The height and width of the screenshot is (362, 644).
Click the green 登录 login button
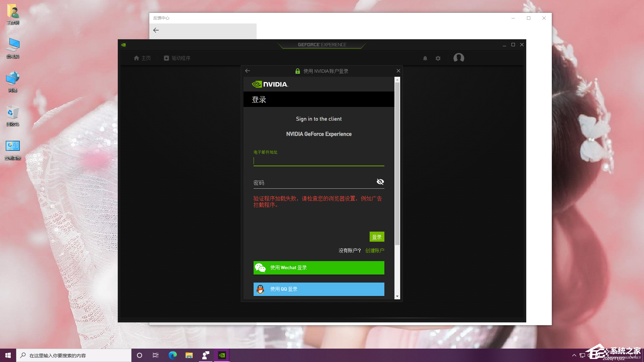pyautogui.click(x=377, y=237)
